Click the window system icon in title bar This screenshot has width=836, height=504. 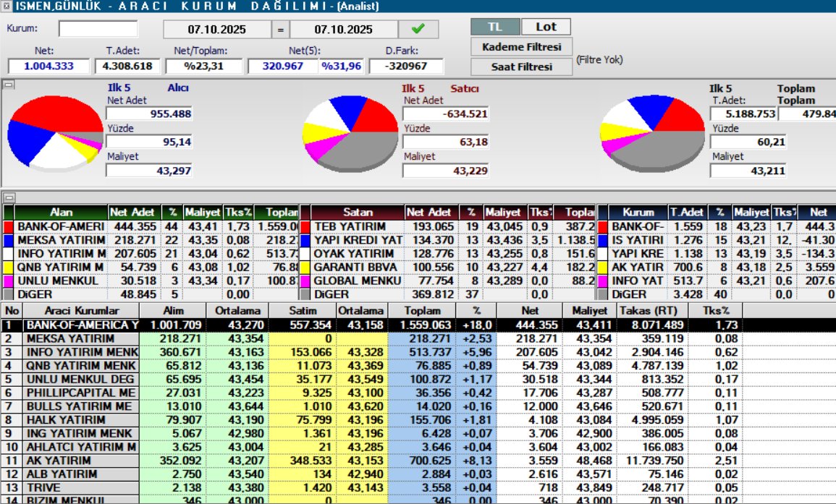(x=6, y=6)
